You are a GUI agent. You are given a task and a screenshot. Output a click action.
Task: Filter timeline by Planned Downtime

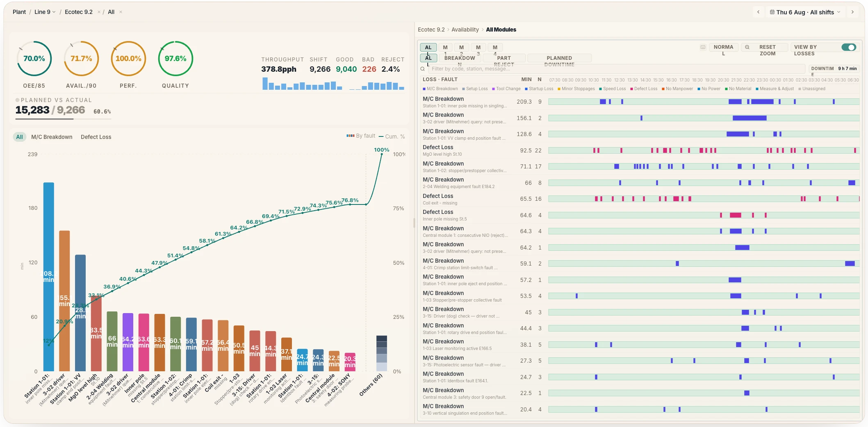559,58
